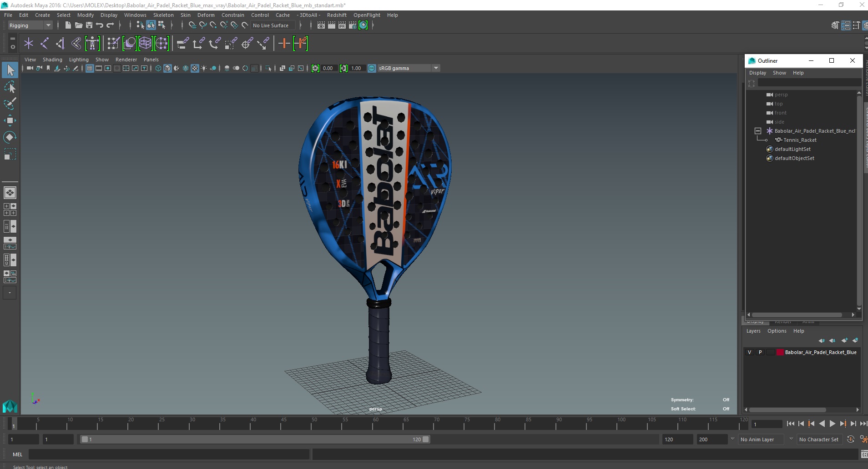
Task: Click the gamma value field showing 1.00
Action: click(357, 68)
